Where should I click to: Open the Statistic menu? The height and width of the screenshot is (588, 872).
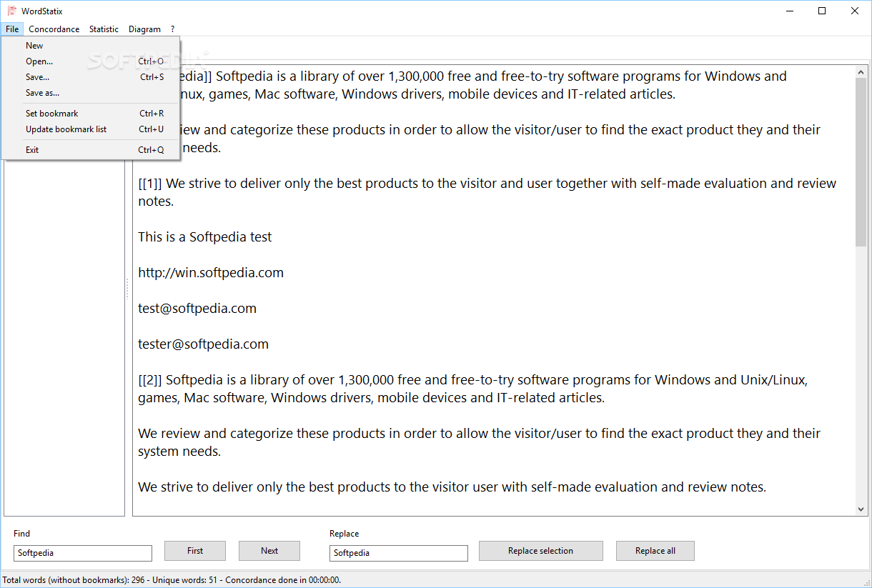click(x=104, y=29)
